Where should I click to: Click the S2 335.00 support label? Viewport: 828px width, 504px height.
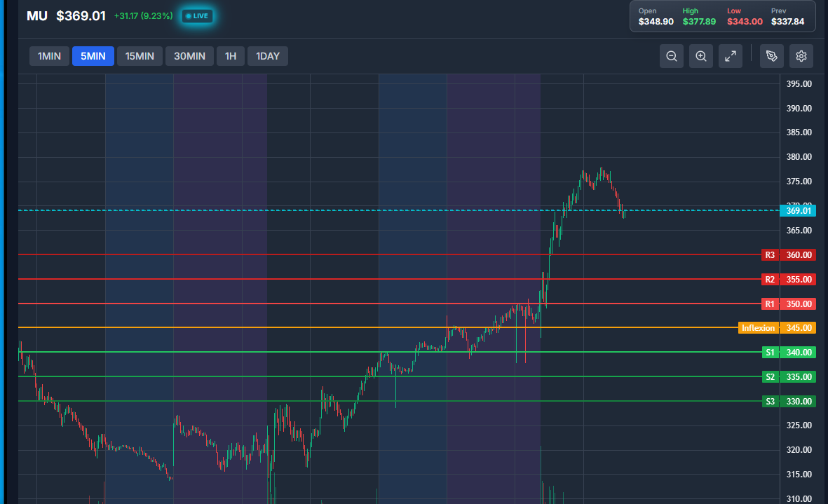click(x=789, y=377)
